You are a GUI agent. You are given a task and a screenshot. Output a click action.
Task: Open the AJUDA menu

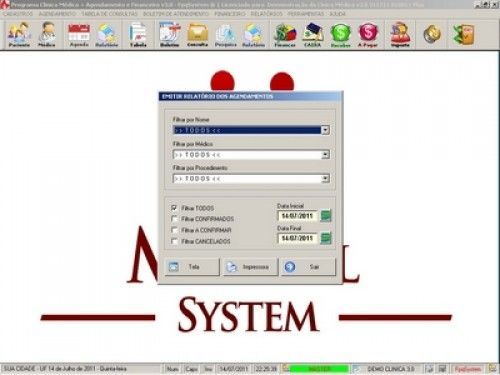tap(337, 14)
